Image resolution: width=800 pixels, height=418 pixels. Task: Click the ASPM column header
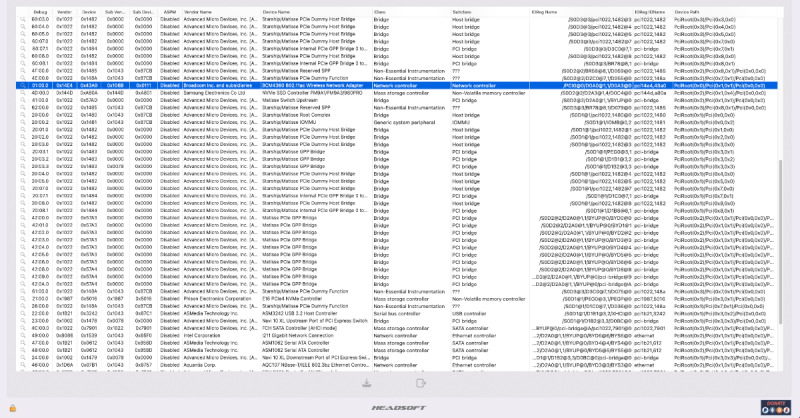169,12
